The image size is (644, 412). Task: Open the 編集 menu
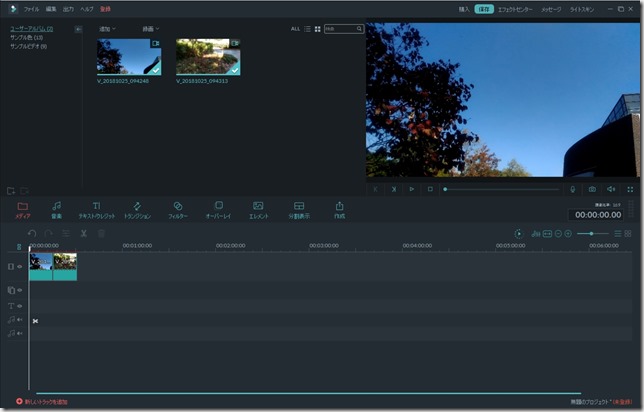coord(51,9)
